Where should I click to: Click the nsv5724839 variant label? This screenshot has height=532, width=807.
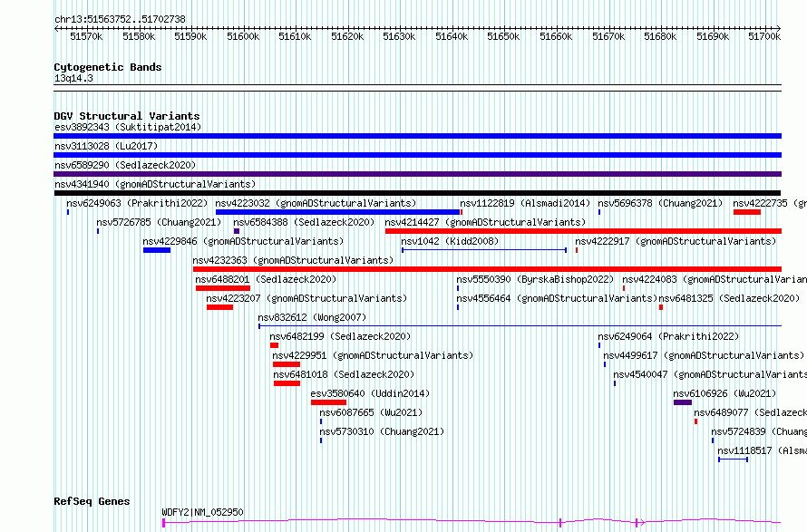tap(759, 431)
